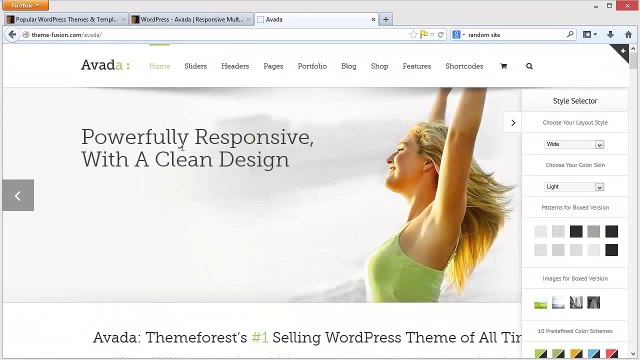Open the layout style dropdown showing Wide
Screen dimensions: 640x360
[x=574, y=144]
